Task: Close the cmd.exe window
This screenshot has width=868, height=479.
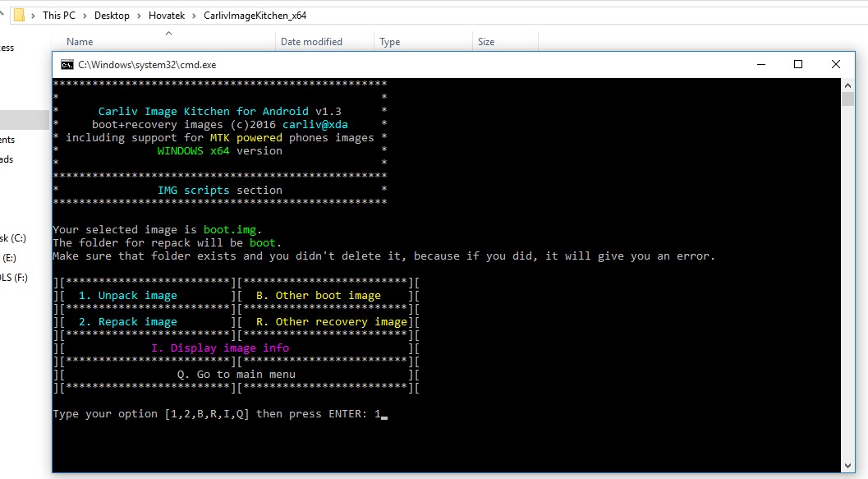Action: pyautogui.click(x=836, y=64)
